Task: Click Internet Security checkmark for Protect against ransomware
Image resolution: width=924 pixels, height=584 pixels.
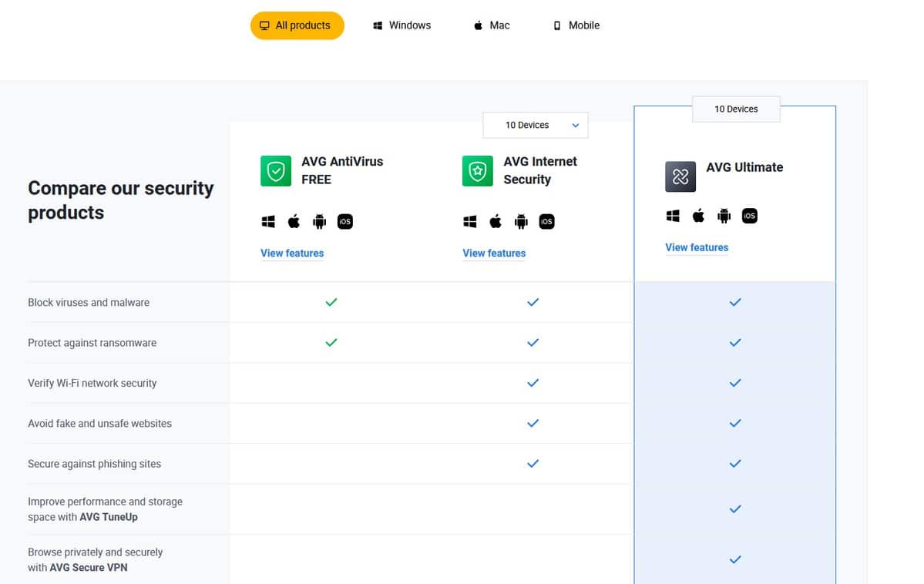Action: click(533, 342)
